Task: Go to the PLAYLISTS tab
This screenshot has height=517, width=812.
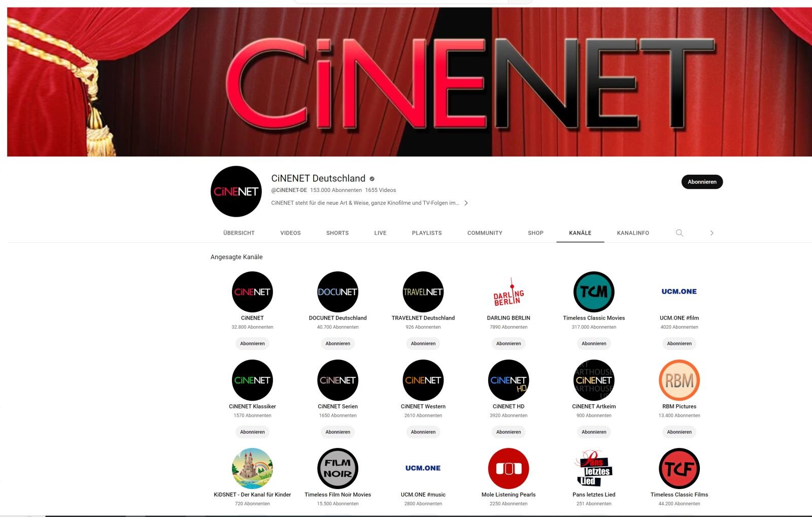Action: [427, 233]
